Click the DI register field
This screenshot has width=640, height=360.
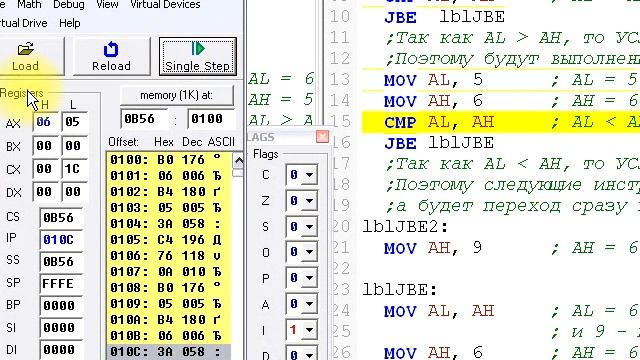click(62, 350)
